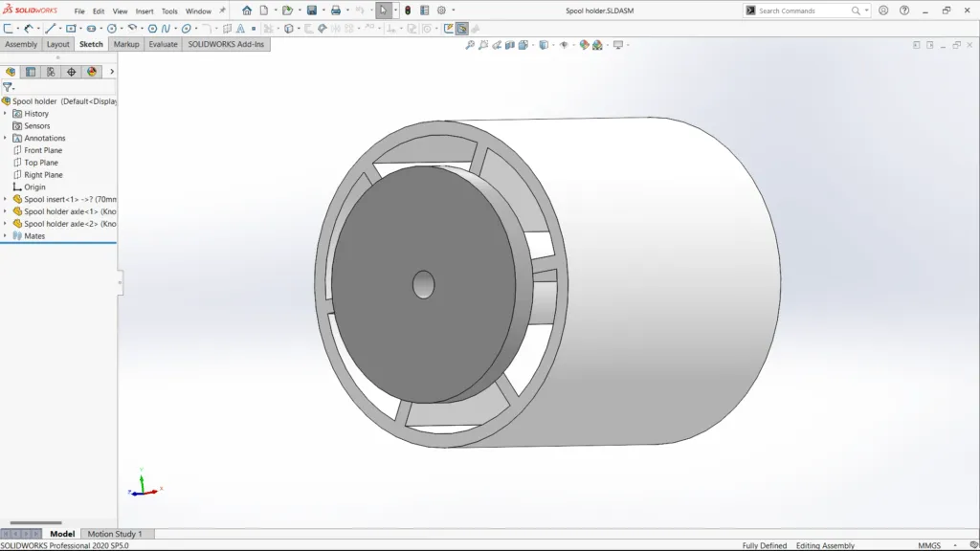Open the Insert menu
This screenshot has height=551, width=980.
coord(145,11)
